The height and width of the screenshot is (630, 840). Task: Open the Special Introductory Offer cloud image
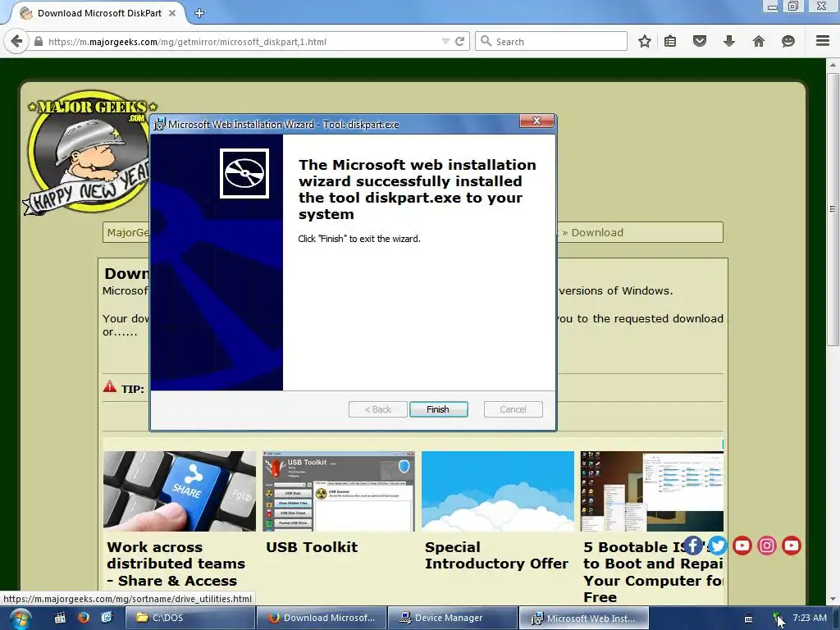pyautogui.click(x=498, y=491)
